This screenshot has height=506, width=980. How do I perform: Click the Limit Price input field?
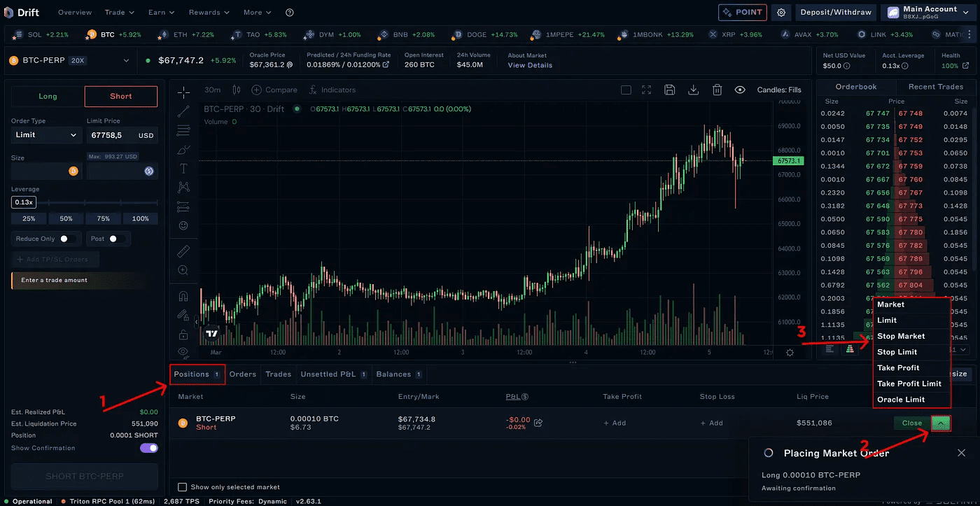(x=111, y=135)
